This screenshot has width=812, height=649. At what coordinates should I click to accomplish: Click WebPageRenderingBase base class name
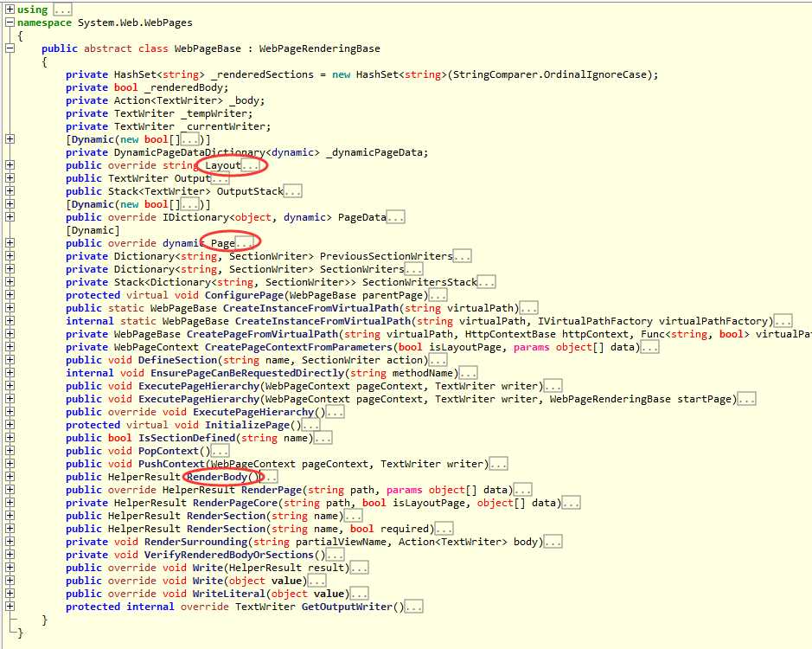[x=319, y=48]
